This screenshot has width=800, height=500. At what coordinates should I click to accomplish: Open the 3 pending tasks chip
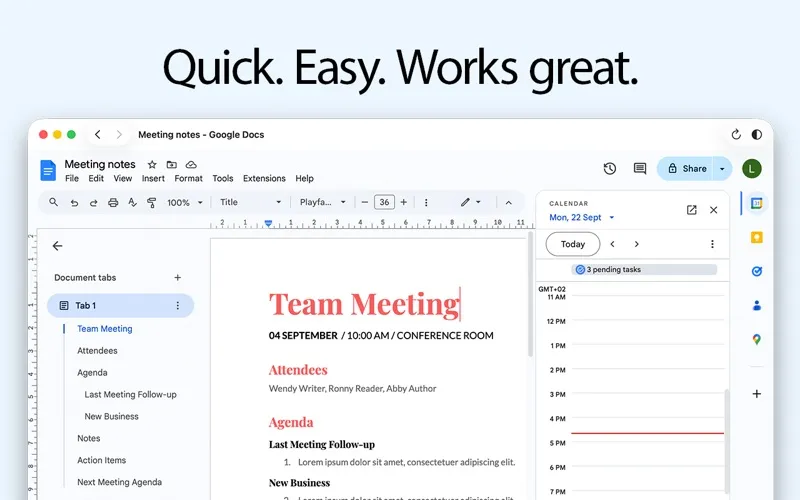pos(644,269)
